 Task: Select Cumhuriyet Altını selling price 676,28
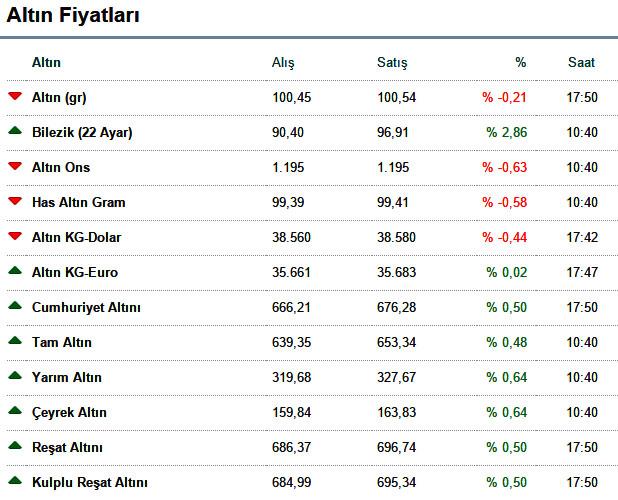coord(396,307)
